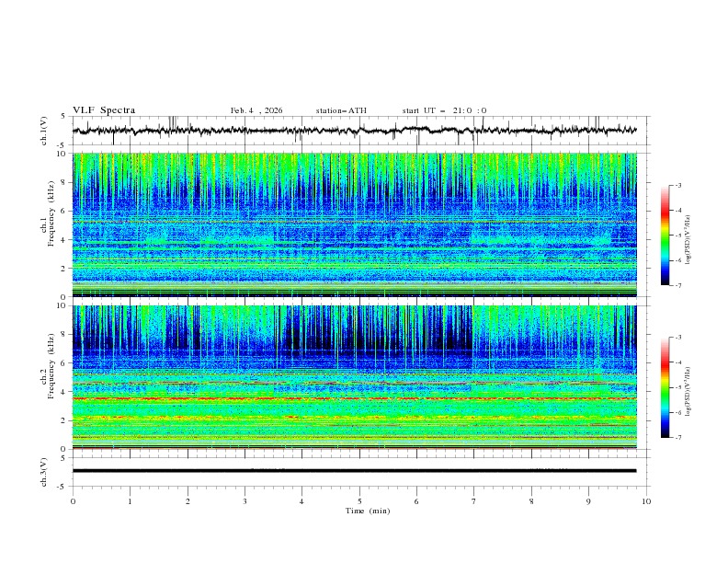This screenshot has height=563, width=728.
Task: Click inside the ch.2 spectrogram panel
Action: (x=354, y=377)
